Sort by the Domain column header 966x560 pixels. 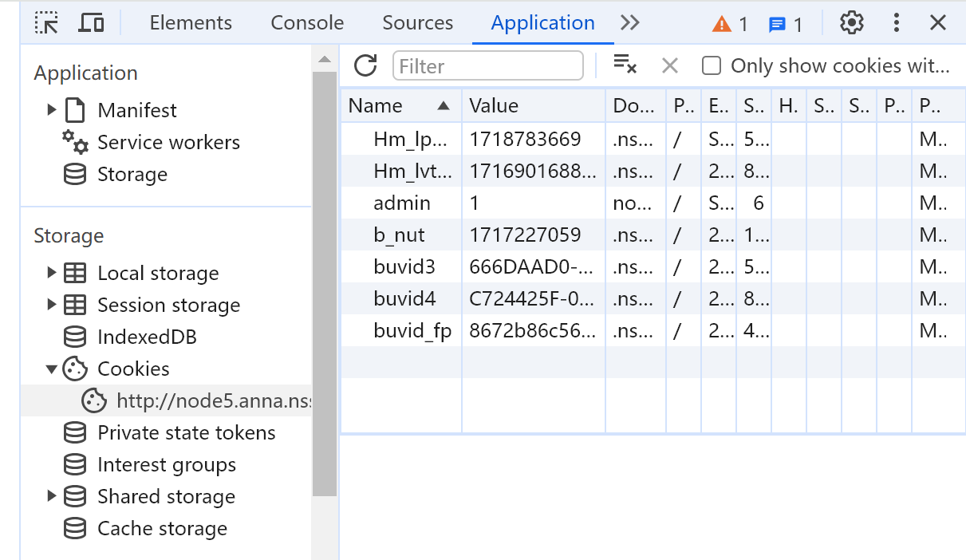636,105
